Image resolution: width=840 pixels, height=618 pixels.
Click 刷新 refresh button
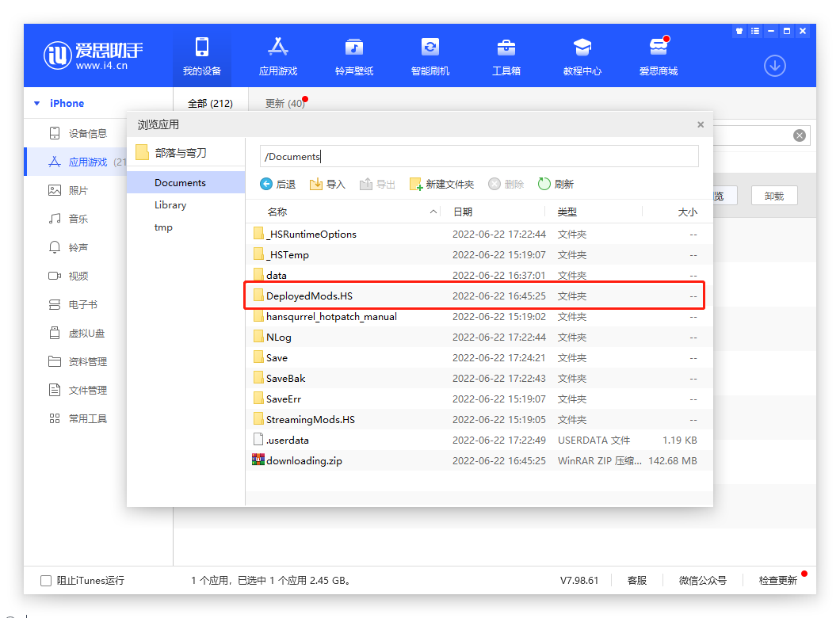[556, 185]
